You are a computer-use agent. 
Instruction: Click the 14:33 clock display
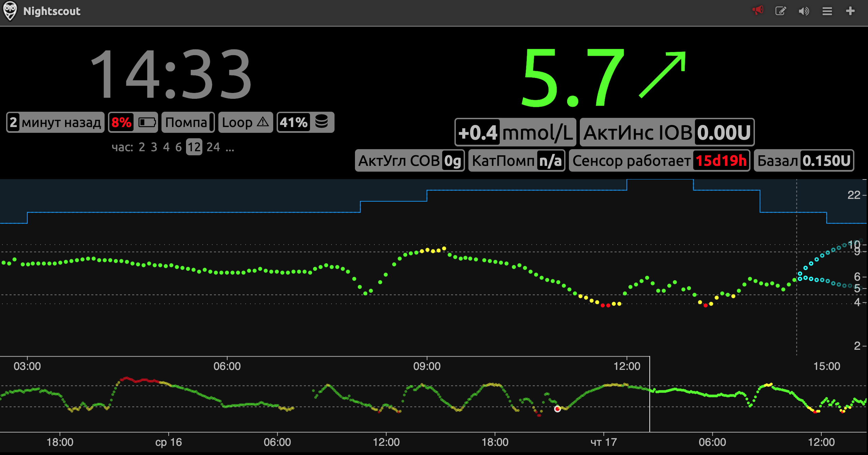171,74
